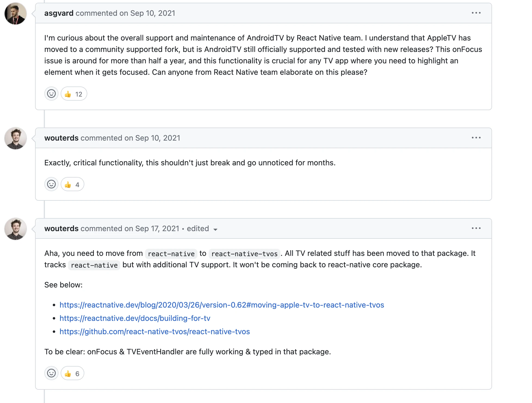Toggle thumbs up reaction with 6 votes

point(72,373)
